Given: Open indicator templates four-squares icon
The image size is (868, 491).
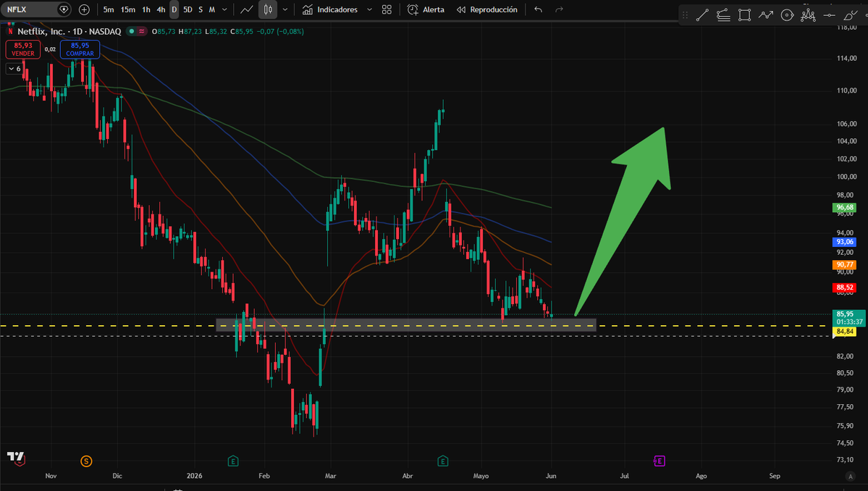Looking at the screenshot, I should pyautogui.click(x=387, y=9).
